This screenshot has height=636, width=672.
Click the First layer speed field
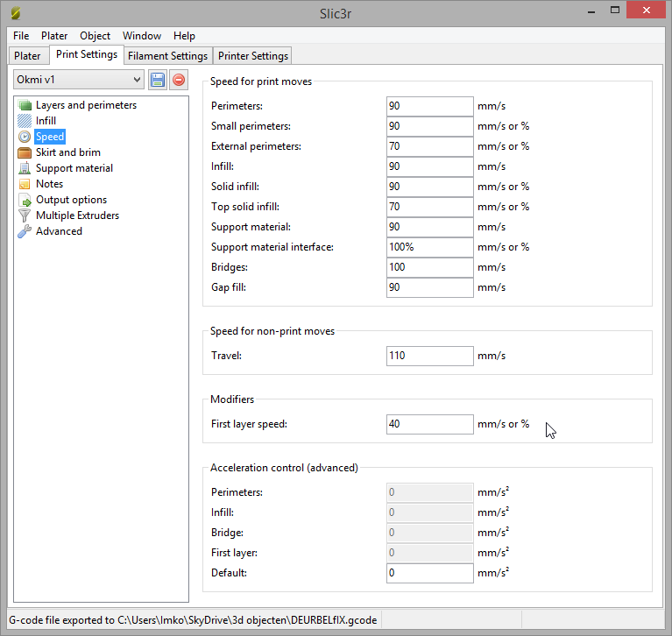pos(429,424)
